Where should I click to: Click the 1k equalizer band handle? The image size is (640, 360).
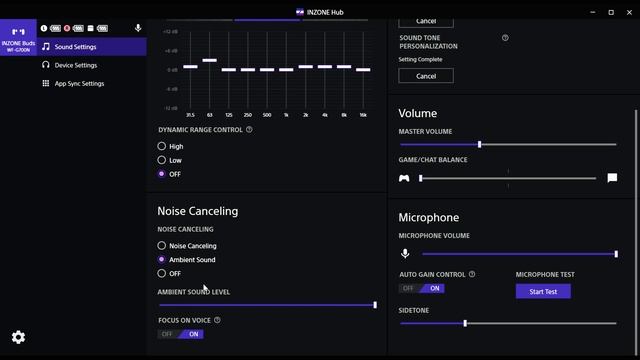pos(286,70)
